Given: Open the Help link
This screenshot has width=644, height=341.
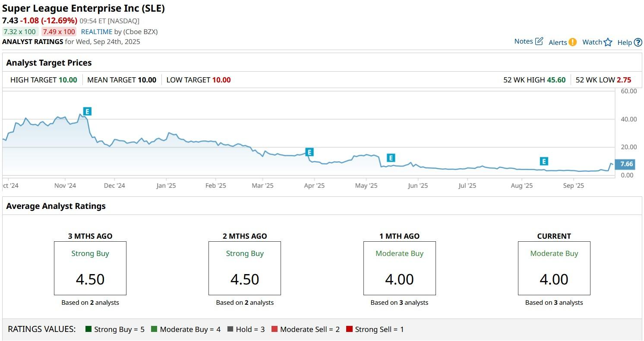Looking at the screenshot, I should [625, 42].
